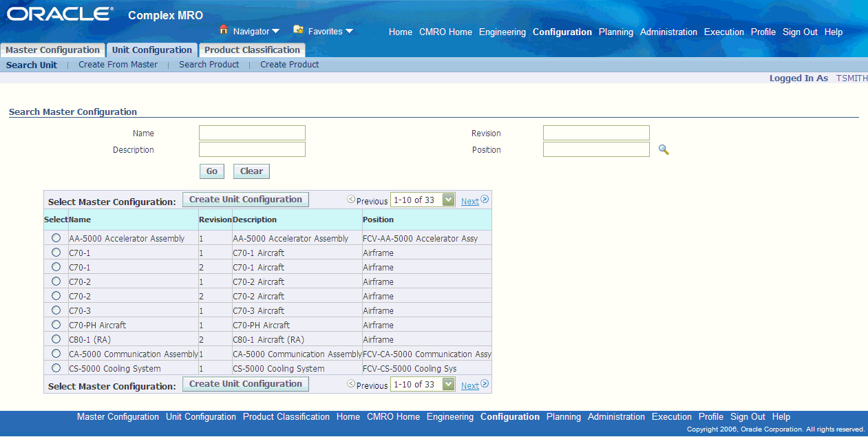Screen dimensions: 868x437
Task: Select the CS-5000 Cooling System radio button
Action: point(56,367)
